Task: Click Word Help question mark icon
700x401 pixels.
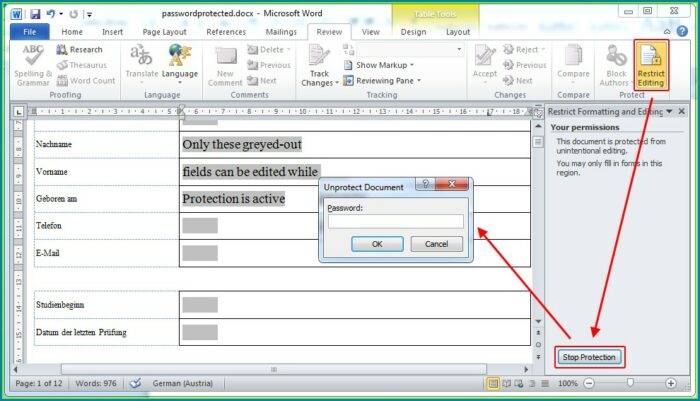Action: point(682,31)
